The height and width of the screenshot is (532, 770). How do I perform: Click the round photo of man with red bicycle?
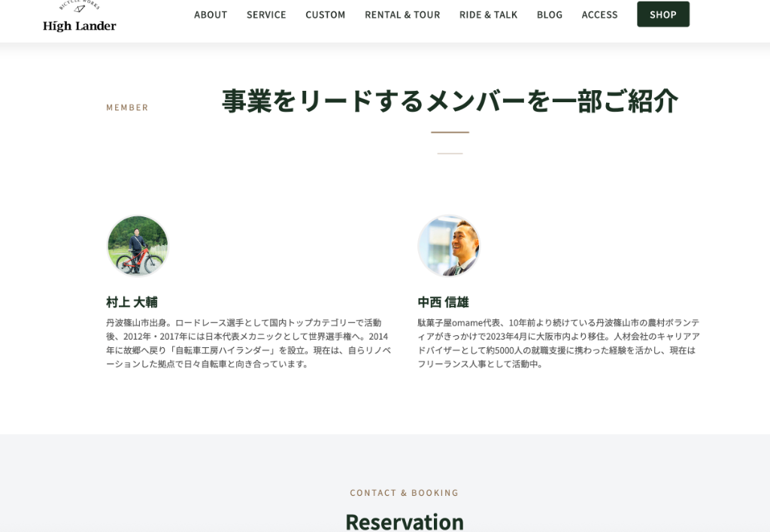(138, 246)
